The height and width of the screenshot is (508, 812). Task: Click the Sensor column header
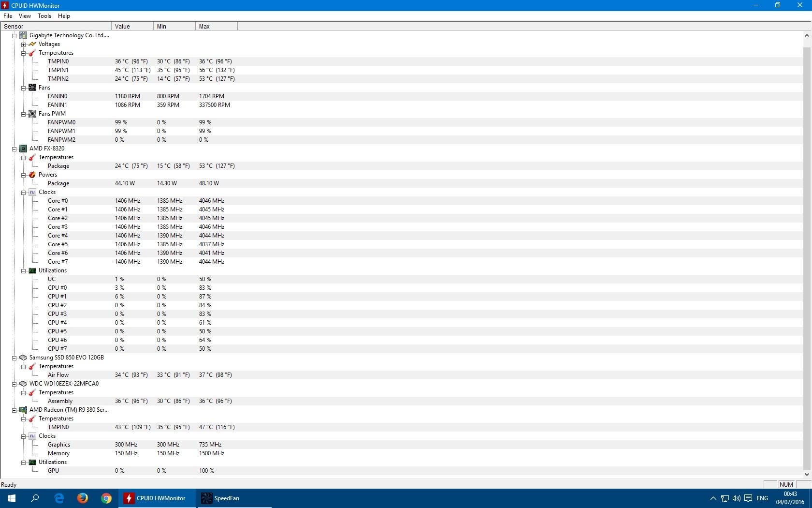coord(56,27)
